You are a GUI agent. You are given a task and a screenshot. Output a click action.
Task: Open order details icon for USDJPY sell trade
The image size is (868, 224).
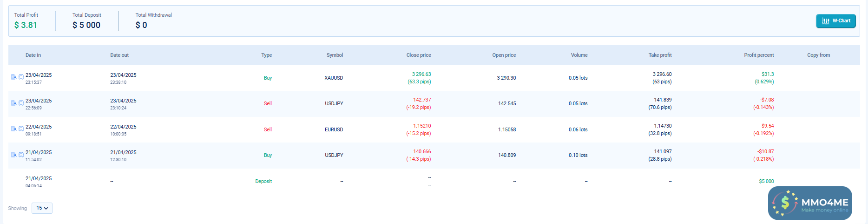[x=13, y=103]
